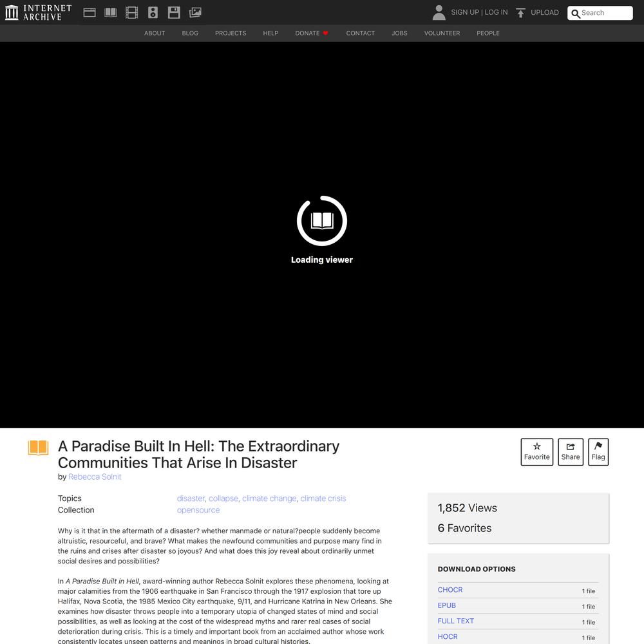Open the Video film strip icon

pos(132,13)
